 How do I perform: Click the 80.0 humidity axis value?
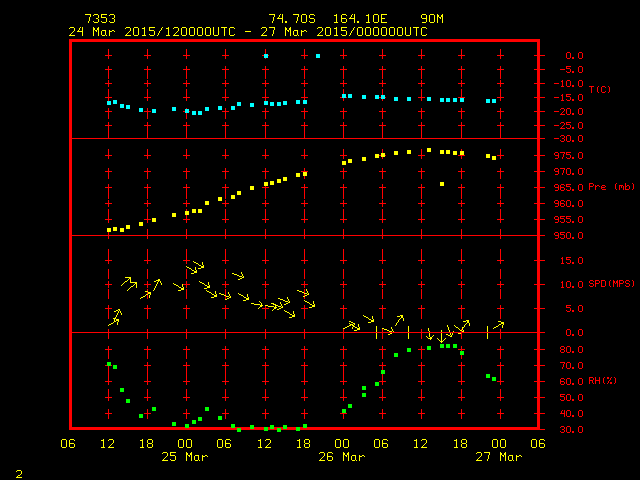point(571,350)
